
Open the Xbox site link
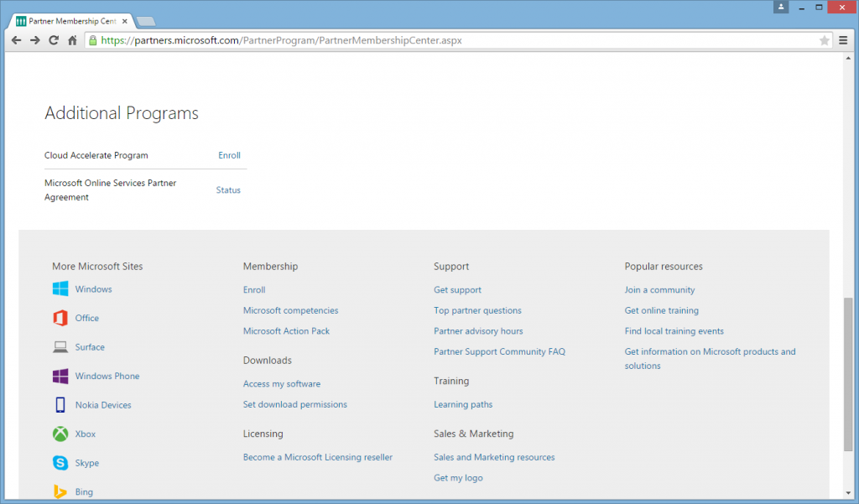click(86, 434)
